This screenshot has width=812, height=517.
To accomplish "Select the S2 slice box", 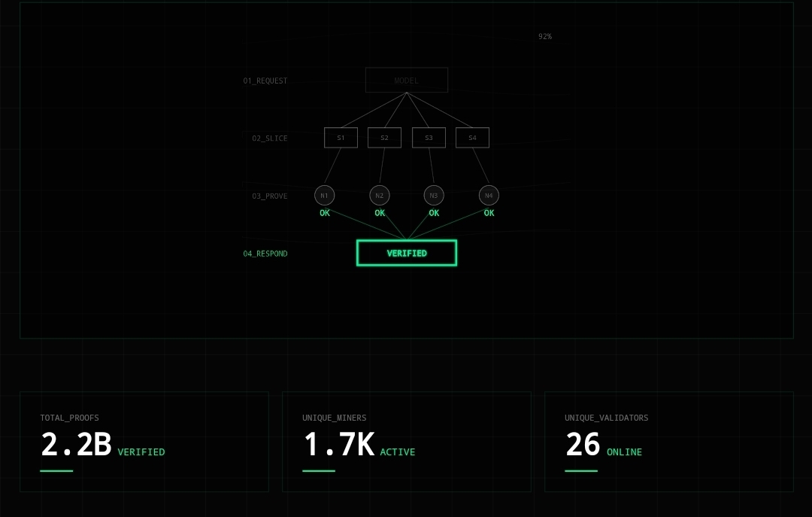I will (384, 138).
